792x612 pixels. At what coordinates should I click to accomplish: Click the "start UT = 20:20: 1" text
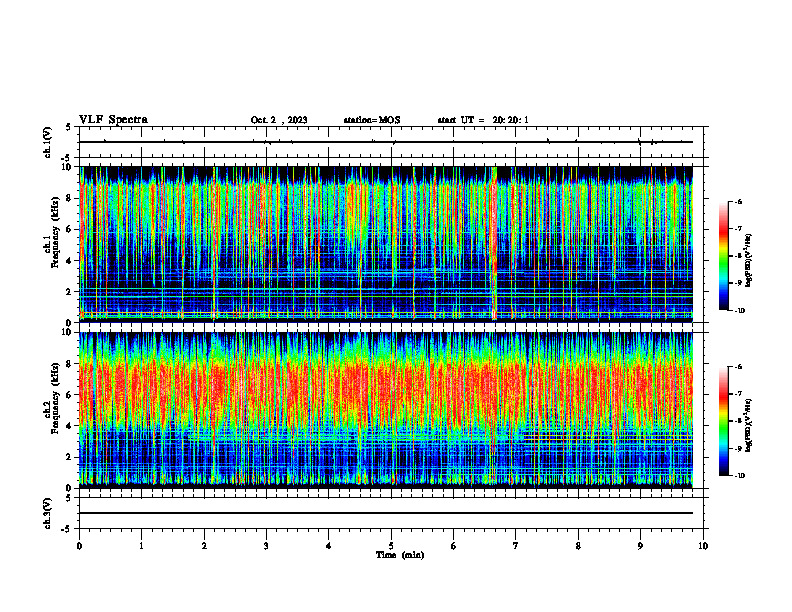pyautogui.click(x=483, y=120)
